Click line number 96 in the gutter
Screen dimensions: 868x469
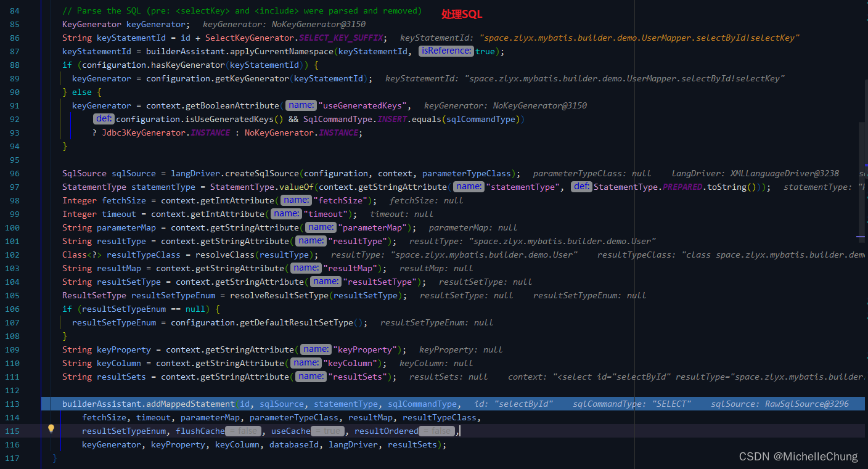(15, 173)
